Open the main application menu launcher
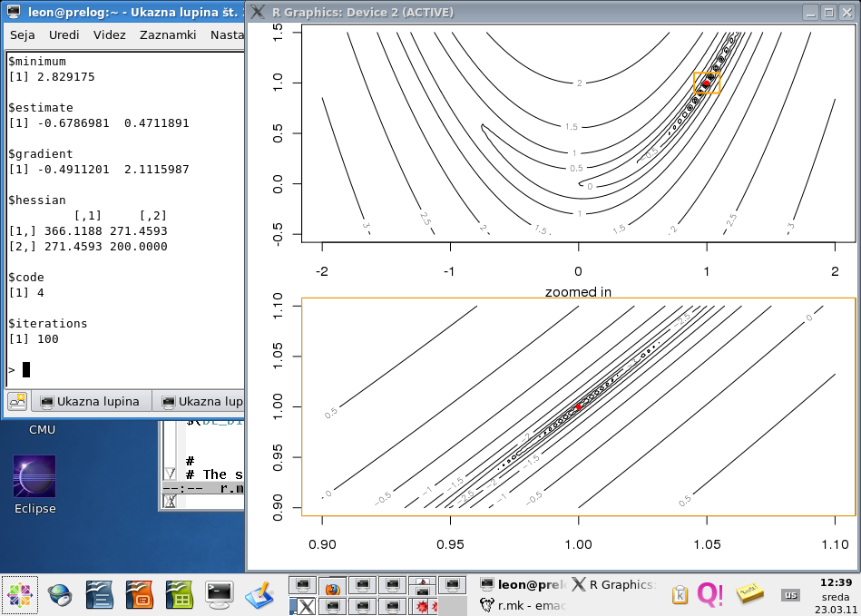The height and width of the screenshot is (616, 861). pos(20,595)
